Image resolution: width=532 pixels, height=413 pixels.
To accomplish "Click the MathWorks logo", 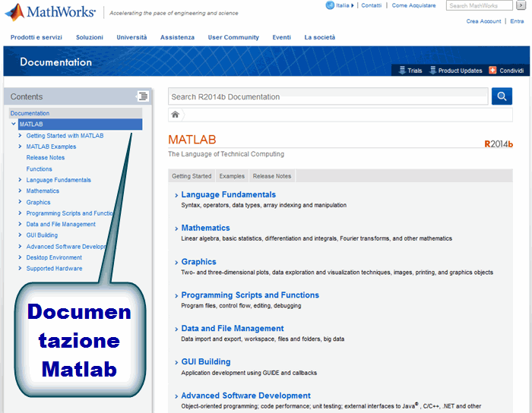I will pos(50,12).
